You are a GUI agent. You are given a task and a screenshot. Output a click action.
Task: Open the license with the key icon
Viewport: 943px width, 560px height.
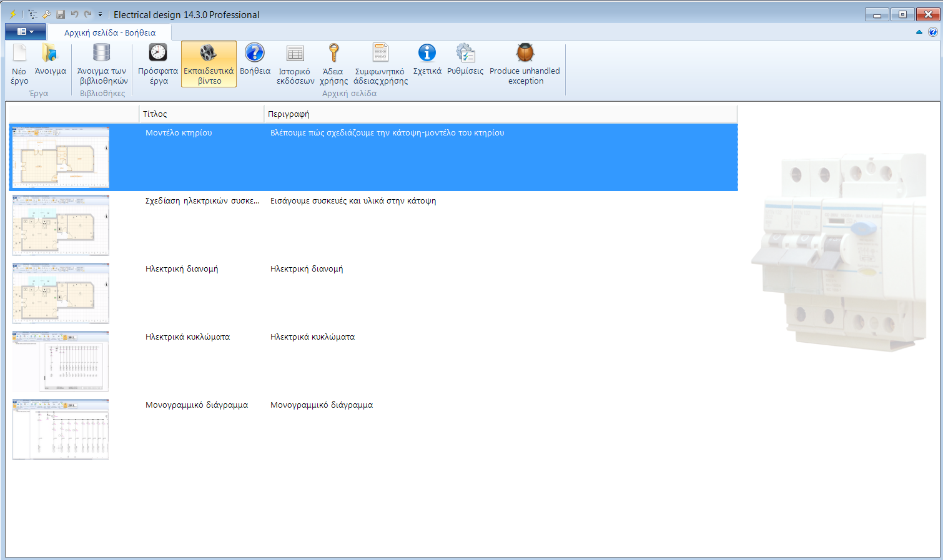[x=333, y=62]
